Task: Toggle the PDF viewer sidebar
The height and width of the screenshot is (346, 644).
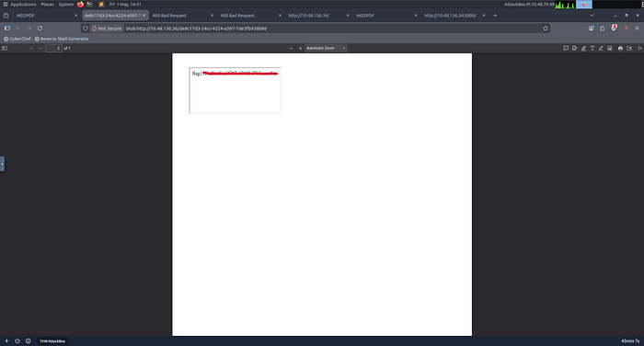Action: pos(5,48)
